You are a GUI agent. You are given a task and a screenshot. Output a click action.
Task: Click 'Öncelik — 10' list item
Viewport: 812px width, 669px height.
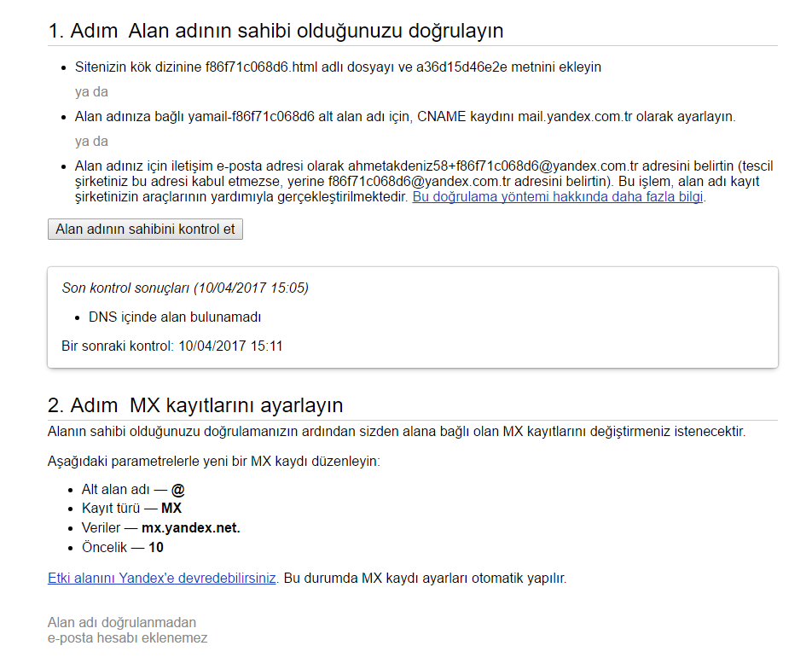point(122,547)
